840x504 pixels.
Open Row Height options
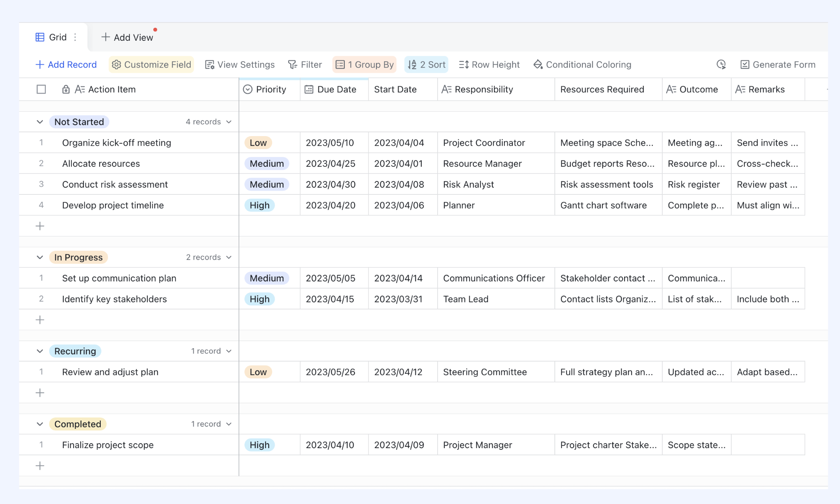[489, 64]
